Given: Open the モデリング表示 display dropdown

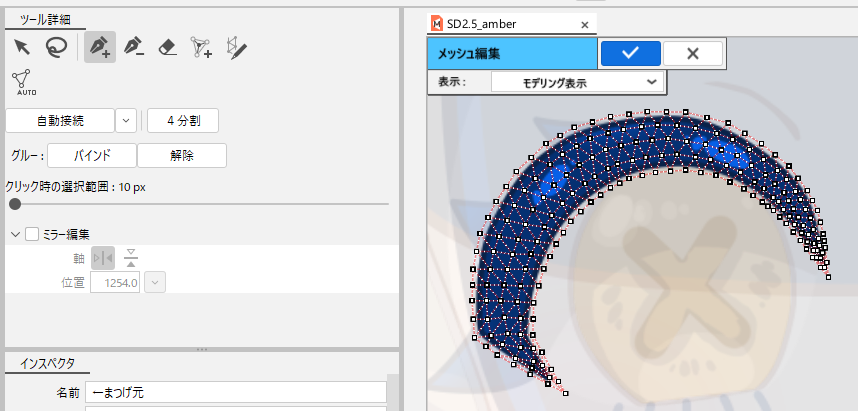Looking at the screenshot, I should pos(577,82).
